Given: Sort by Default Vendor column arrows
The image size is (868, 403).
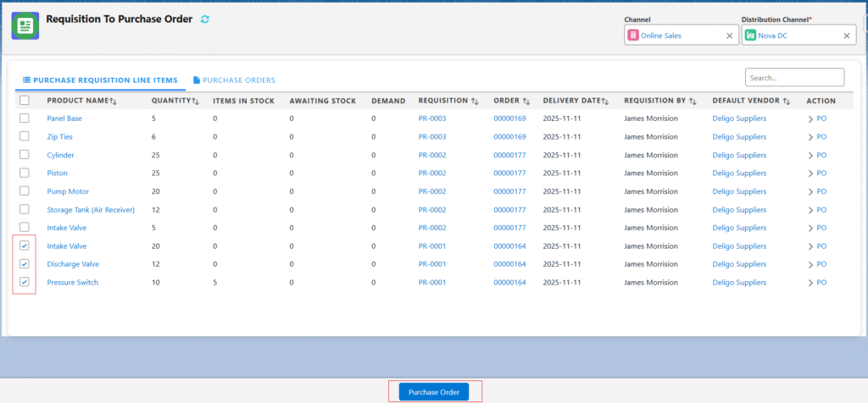Looking at the screenshot, I should tap(787, 101).
